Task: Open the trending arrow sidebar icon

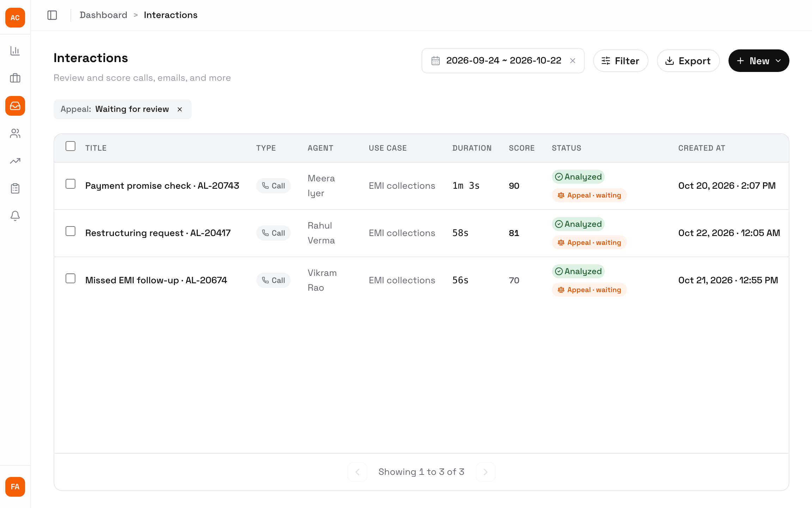Action: 15,161
